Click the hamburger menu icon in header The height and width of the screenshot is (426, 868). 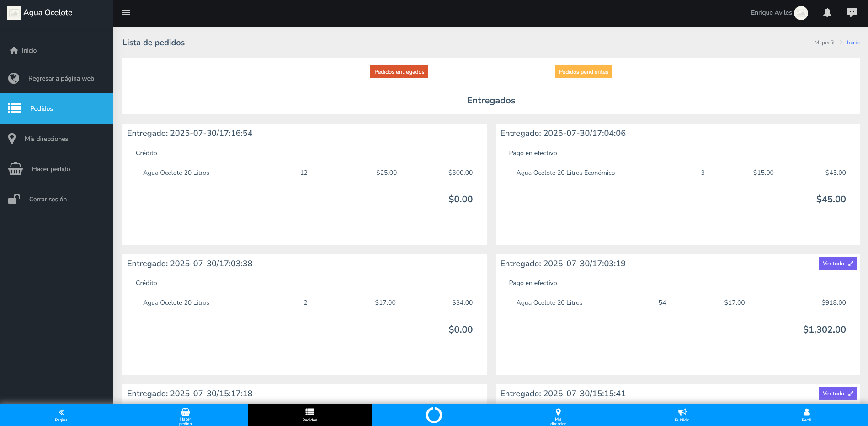[x=126, y=12]
